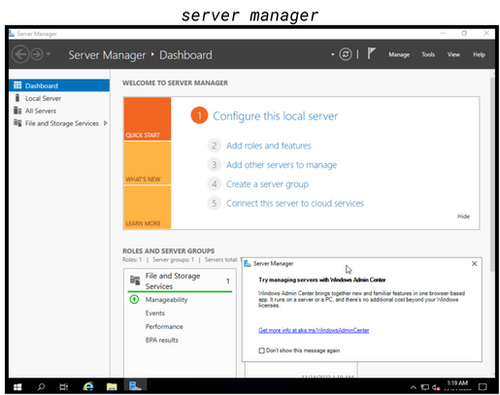Viewport: 500px width, 395px height.
Task: Click the File and Storage Services tile icon
Action: (x=135, y=280)
